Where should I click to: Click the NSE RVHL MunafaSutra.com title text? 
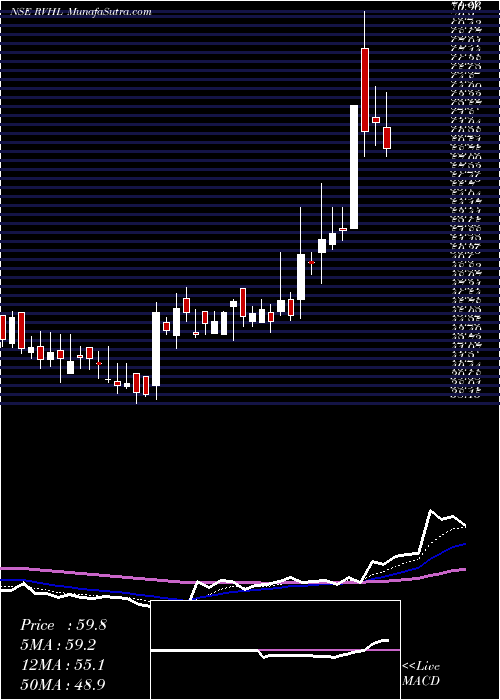[x=81, y=12]
